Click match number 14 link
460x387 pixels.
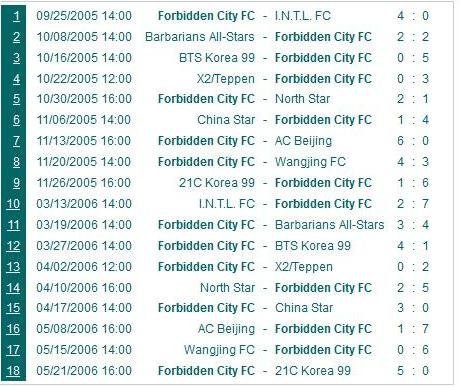coord(13,288)
